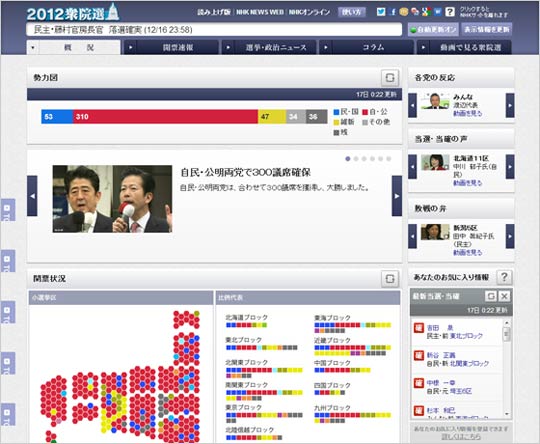Expand the 概況 tab dropdown arrow
The height and width of the screenshot is (444, 540).
coord(33,48)
